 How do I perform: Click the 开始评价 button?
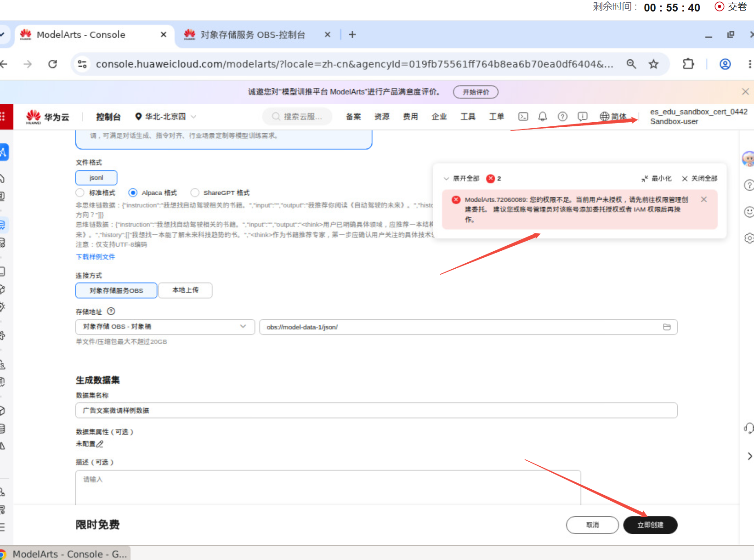coord(476,92)
